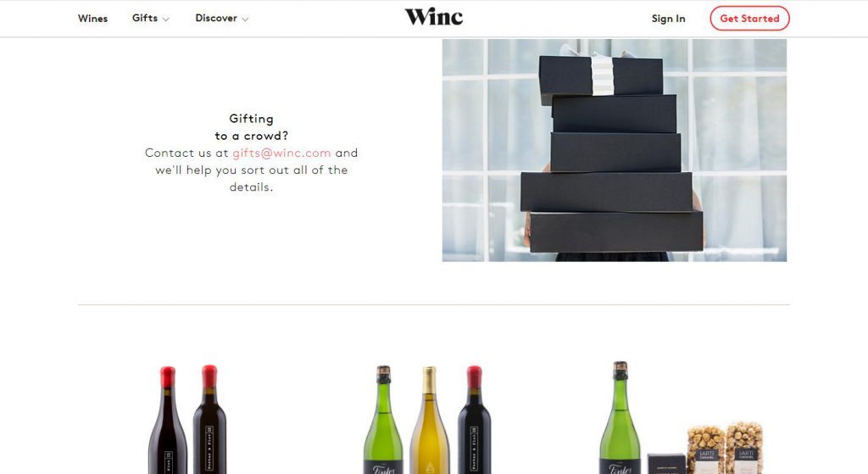Click the chevron next to Gifts
The image size is (868, 474).
[165, 20]
